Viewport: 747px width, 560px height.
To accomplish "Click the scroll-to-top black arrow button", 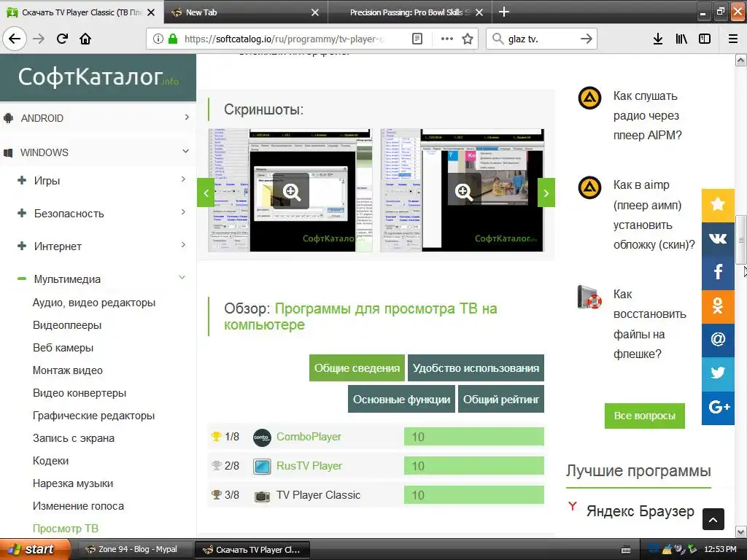I will 713,519.
